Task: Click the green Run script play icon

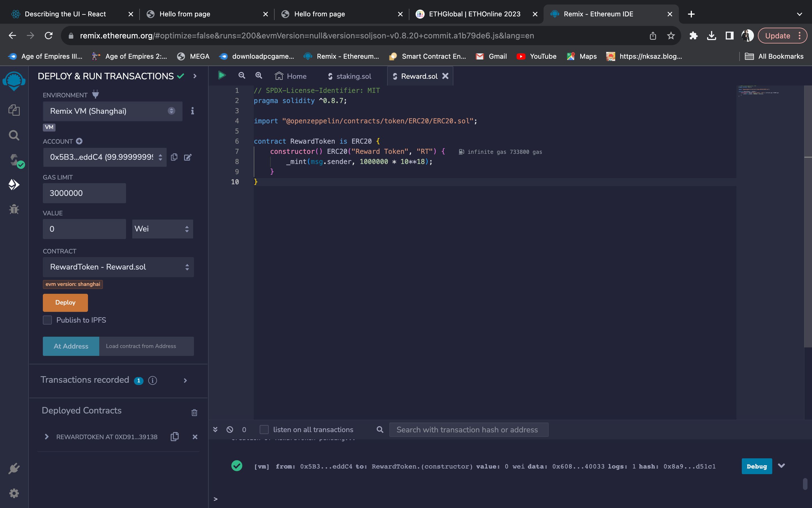Action: (x=221, y=76)
